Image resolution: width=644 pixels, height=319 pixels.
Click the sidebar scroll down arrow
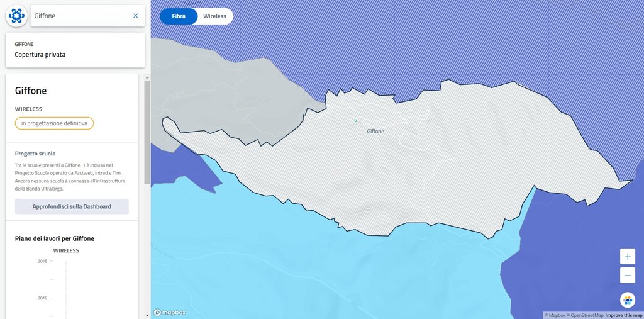(x=147, y=315)
